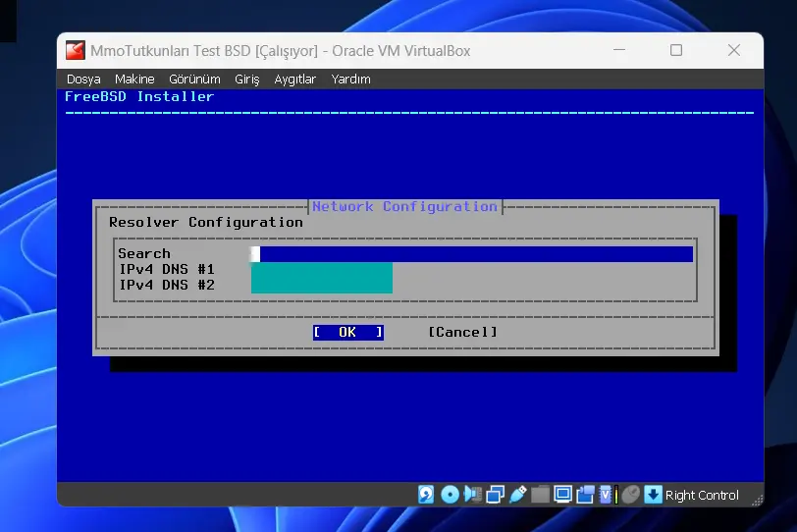Click the display settings status icon
The height and width of the screenshot is (532, 797).
click(562, 494)
